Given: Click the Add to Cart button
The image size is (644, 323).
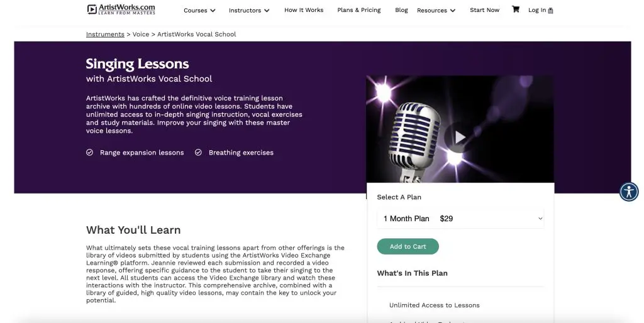Looking at the screenshot, I should 408,246.
